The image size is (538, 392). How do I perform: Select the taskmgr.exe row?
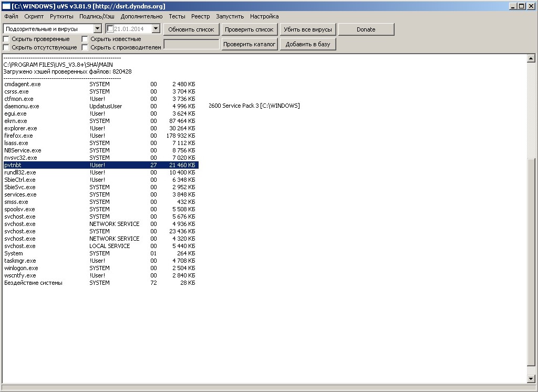coord(100,261)
